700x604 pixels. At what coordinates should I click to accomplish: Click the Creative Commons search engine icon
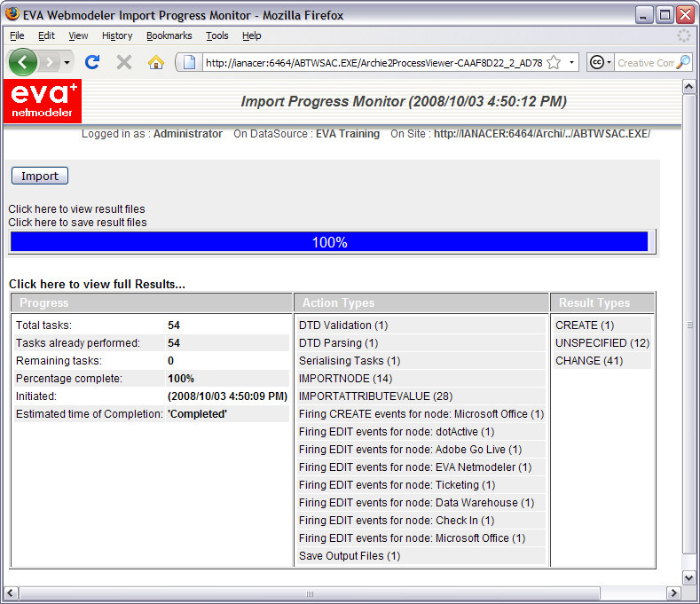pyautogui.click(x=596, y=63)
